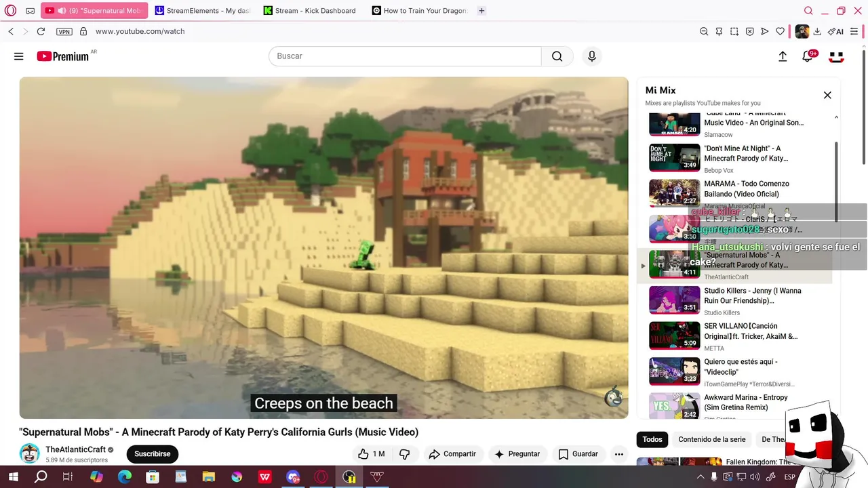
Task: Click the YouTube search magnifier button
Action: (x=557, y=56)
